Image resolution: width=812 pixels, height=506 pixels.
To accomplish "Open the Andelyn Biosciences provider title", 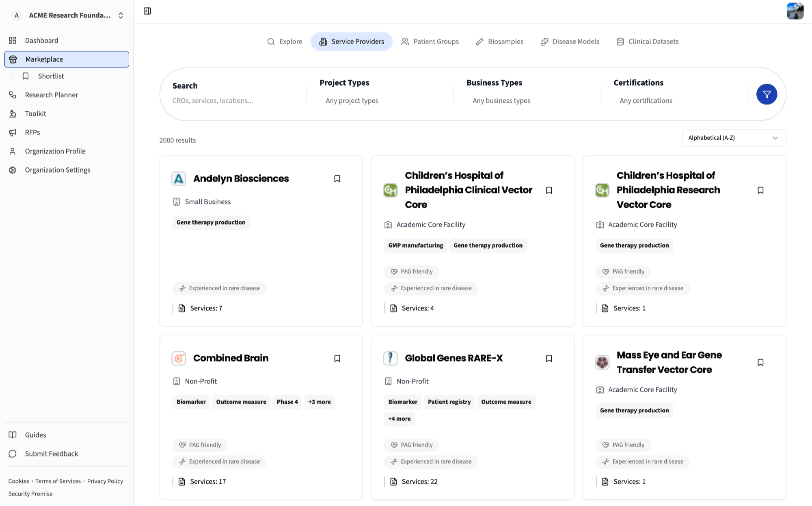I will pos(241,179).
